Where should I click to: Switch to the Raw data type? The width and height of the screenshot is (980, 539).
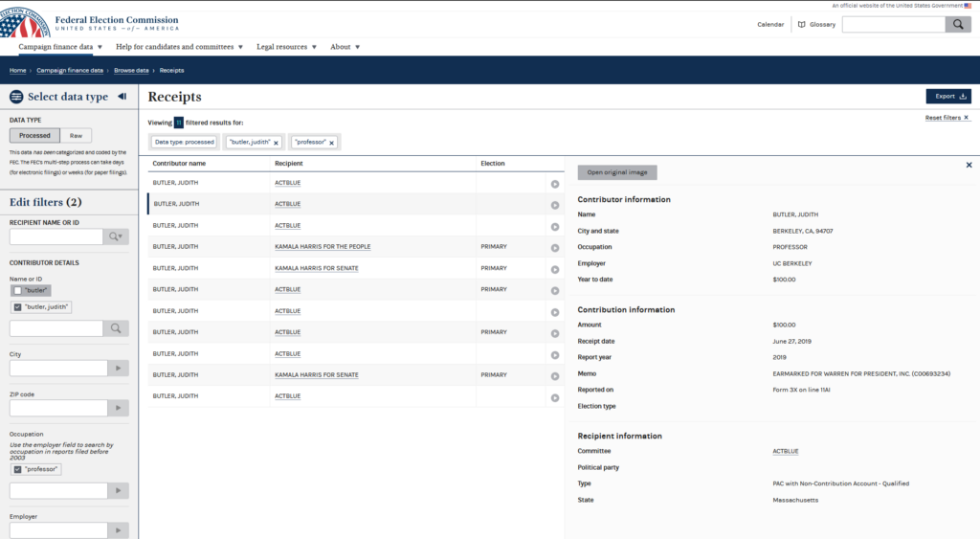coord(76,136)
